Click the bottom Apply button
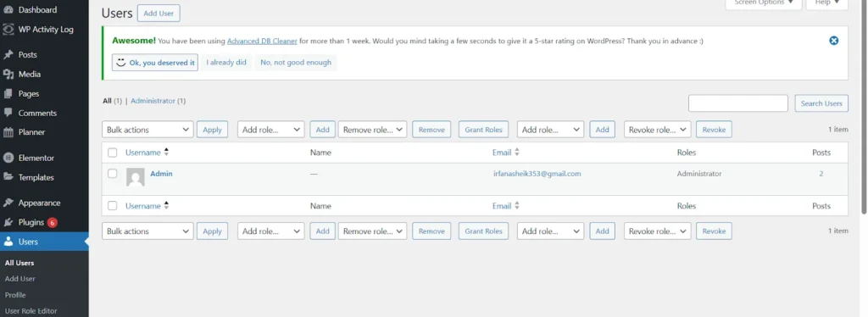Image resolution: width=868 pixels, height=317 pixels. click(212, 231)
